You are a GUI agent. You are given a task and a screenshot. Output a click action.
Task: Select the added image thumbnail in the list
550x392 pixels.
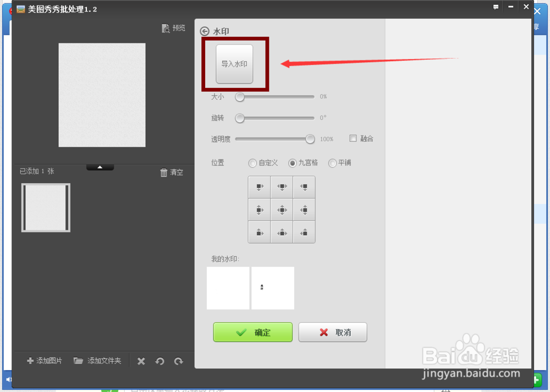click(x=46, y=208)
